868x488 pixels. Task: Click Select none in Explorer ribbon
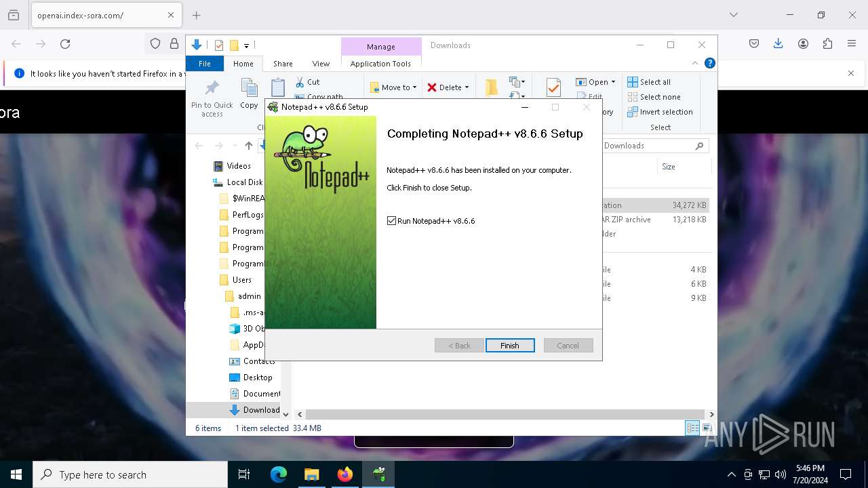[x=654, y=97]
